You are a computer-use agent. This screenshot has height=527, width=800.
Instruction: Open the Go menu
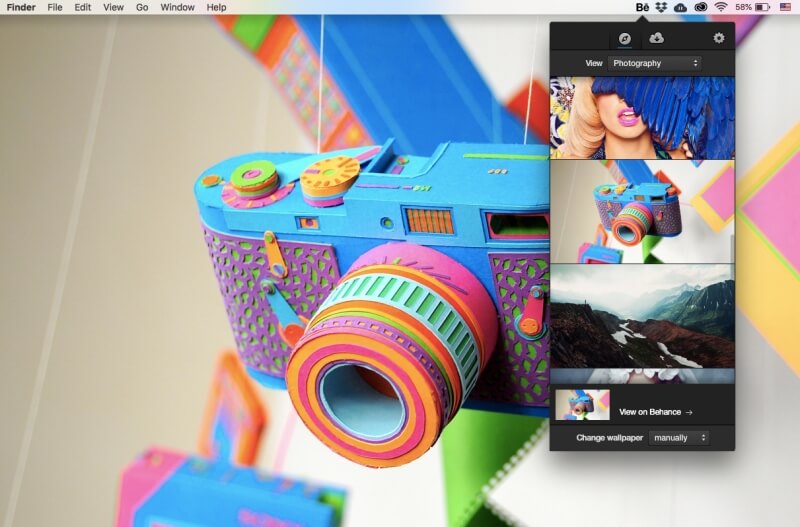(x=142, y=7)
